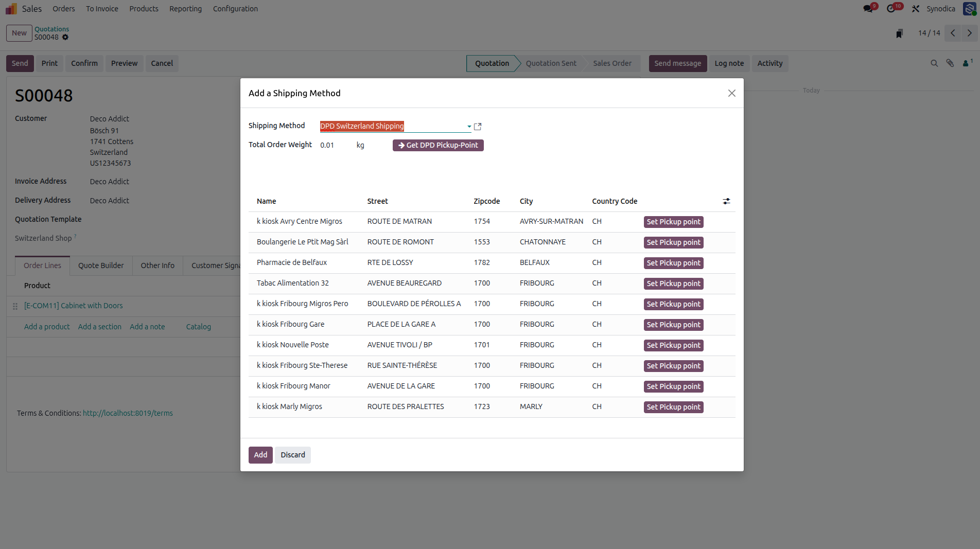
Task: Click the Cancel button
Action: pyautogui.click(x=162, y=63)
